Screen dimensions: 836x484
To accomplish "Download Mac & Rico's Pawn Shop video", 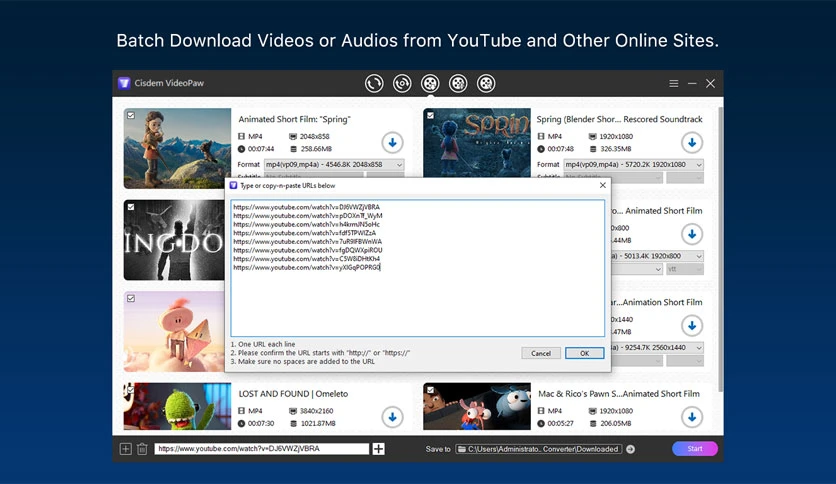I will [692, 417].
